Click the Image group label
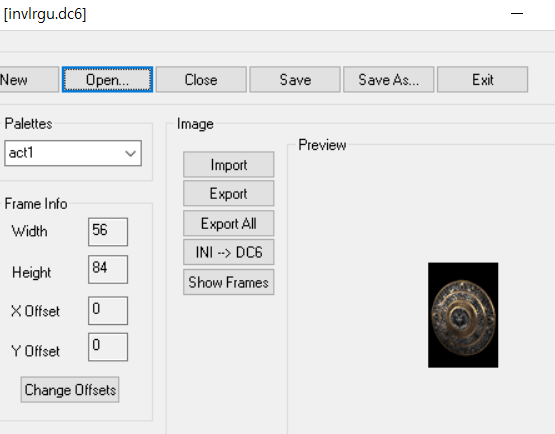The height and width of the screenshot is (434, 555). (195, 124)
